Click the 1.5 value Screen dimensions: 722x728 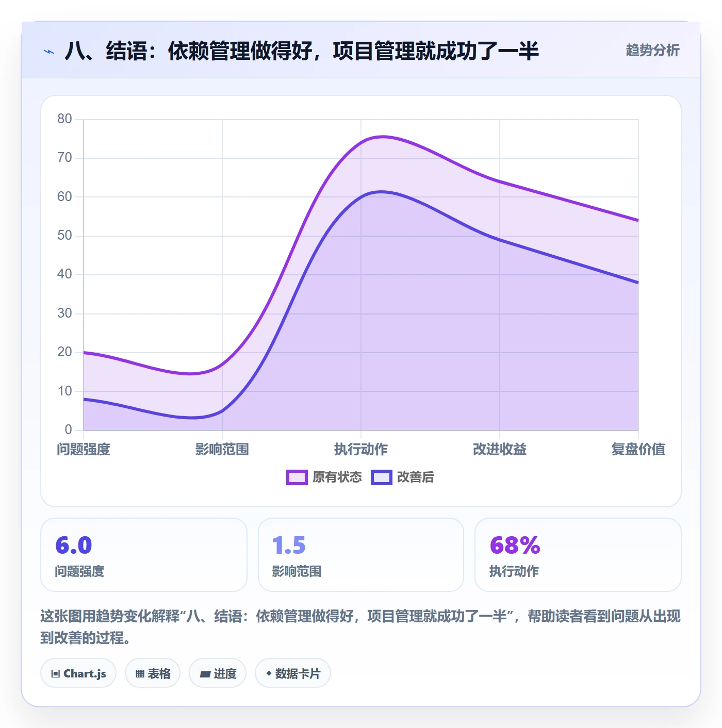[289, 545]
